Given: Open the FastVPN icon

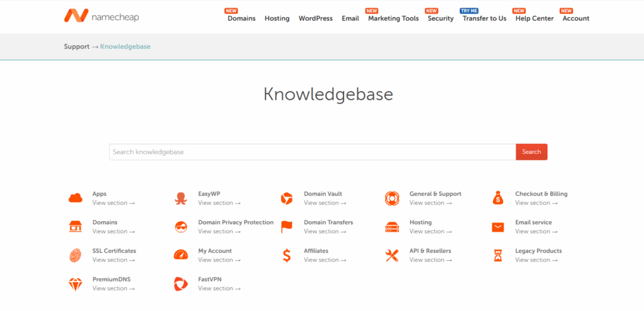Looking at the screenshot, I should coord(180,284).
